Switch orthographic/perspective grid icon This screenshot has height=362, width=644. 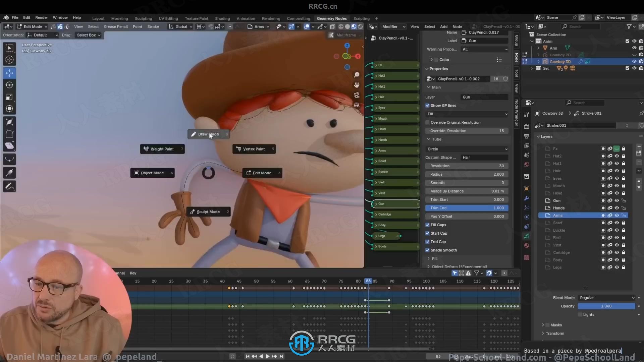click(x=357, y=105)
